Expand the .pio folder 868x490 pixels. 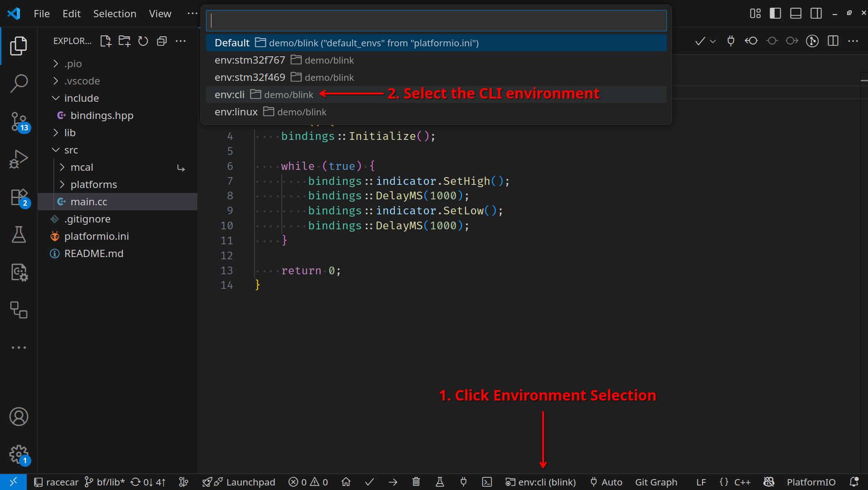[73, 64]
